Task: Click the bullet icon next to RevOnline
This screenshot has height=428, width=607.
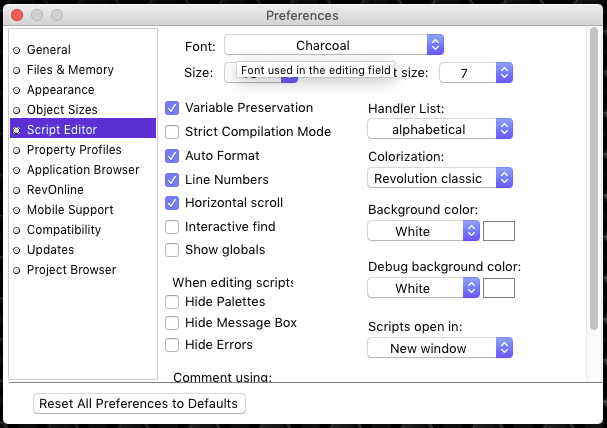Action: click(16, 190)
